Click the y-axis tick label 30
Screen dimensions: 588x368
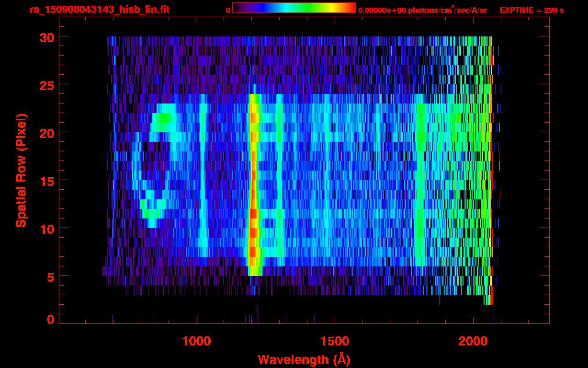[46, 37]
